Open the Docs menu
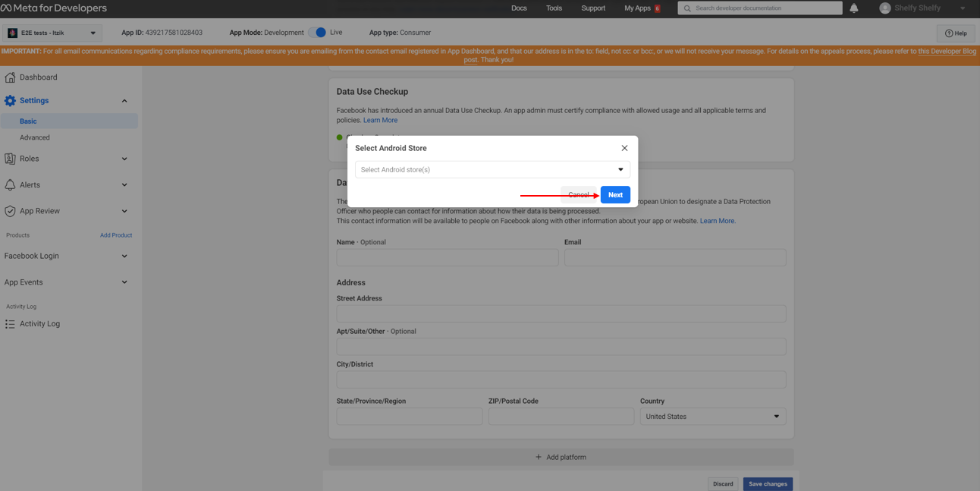This screenshot has width=980, height=491. tap(519, 8)
